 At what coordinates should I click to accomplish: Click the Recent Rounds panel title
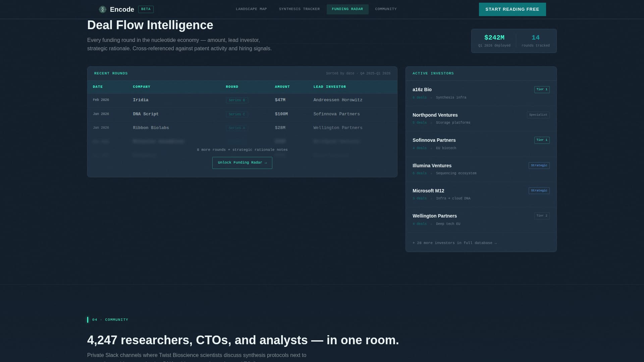[x=111, y=73]
